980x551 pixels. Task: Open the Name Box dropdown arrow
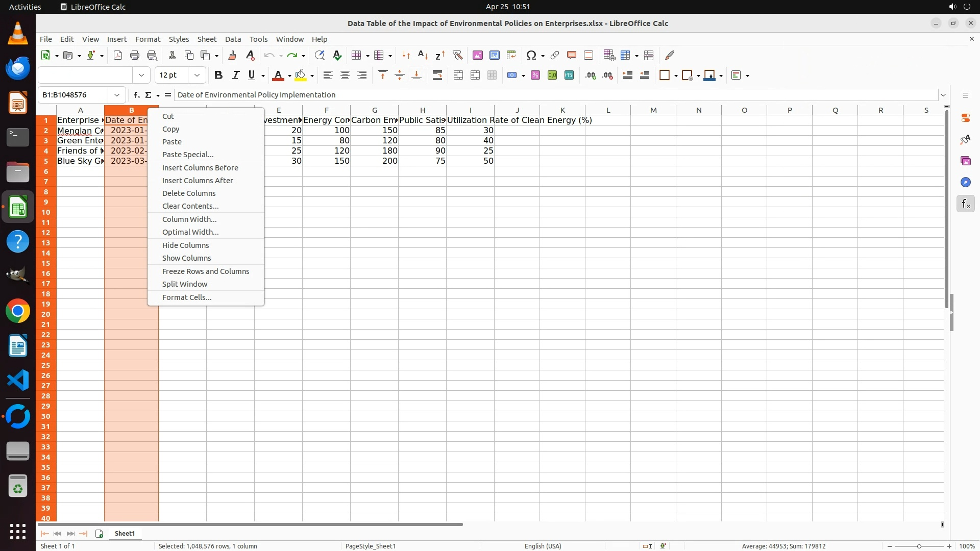coord(117,95)
